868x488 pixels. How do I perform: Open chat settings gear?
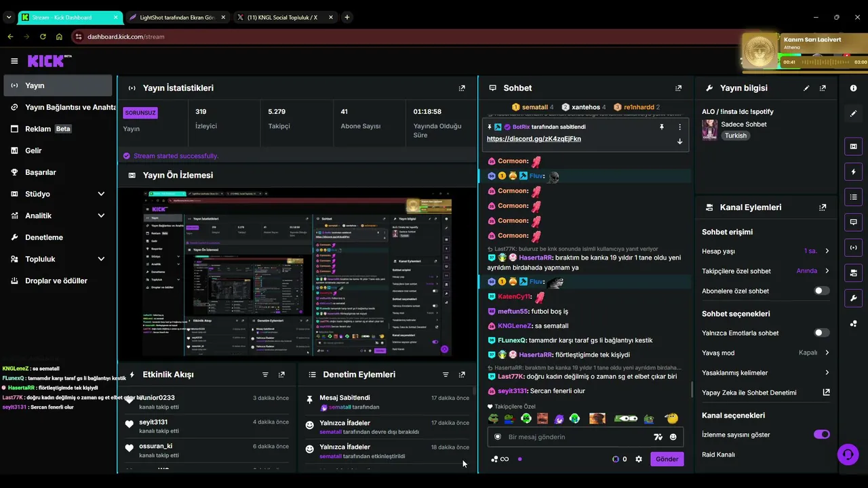point(638,459)
